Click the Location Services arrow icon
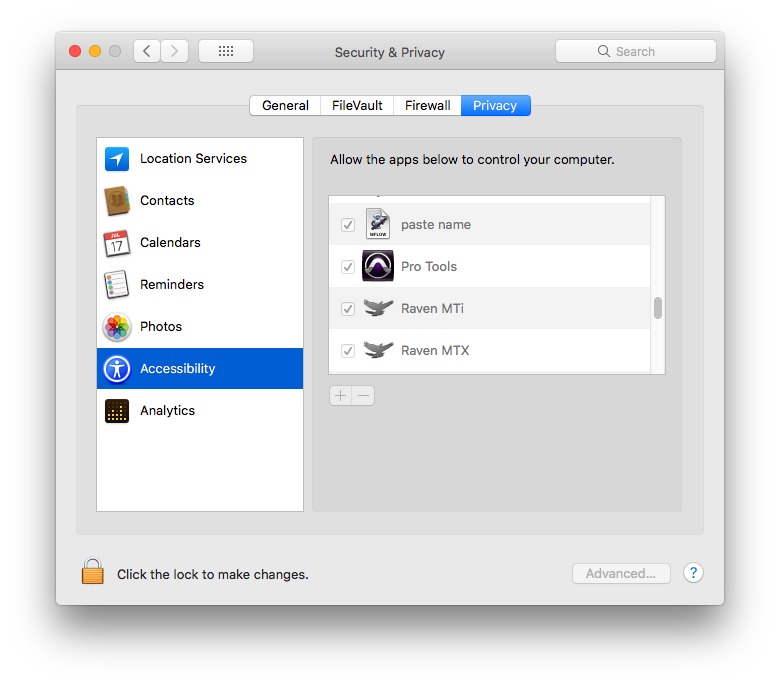Viewport: 780px width, 685px height. pyautogui.click(x=117, y=159)
